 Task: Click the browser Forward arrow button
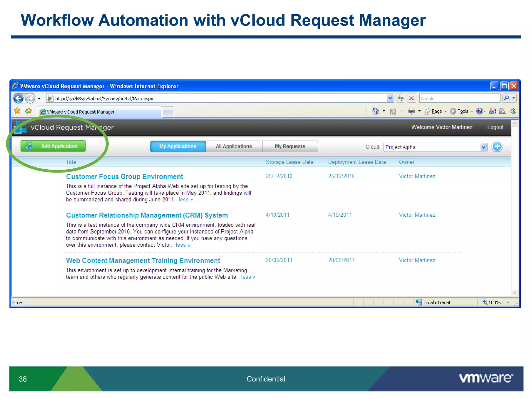(30, 98)
